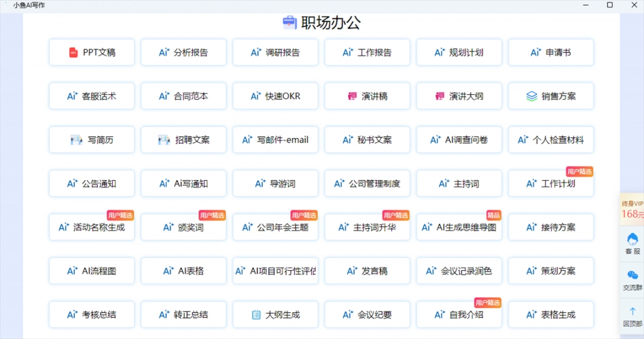Screen dimensions: 644x339
Task: Open the 分析报告 writing tool
Action: point(184,52)
